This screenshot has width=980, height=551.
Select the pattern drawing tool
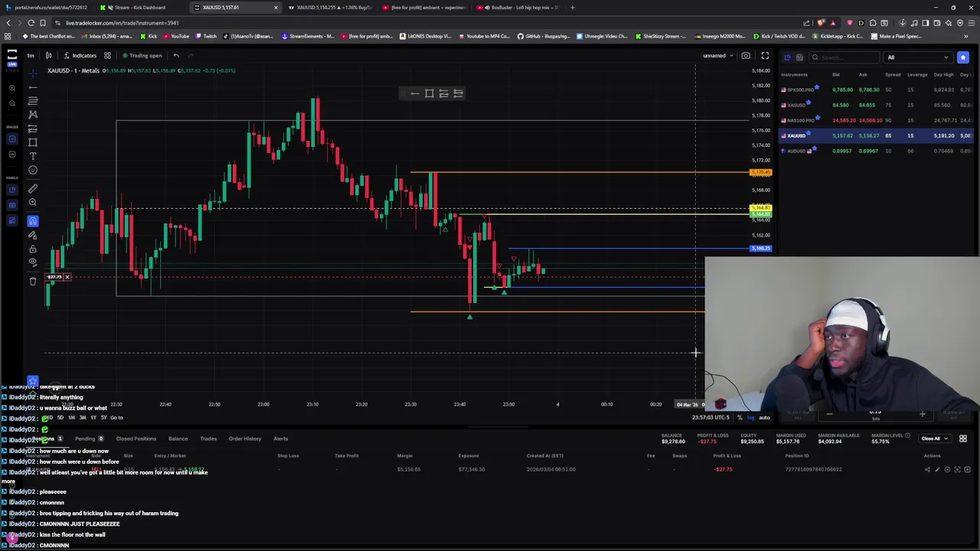[x=33, y=115]
